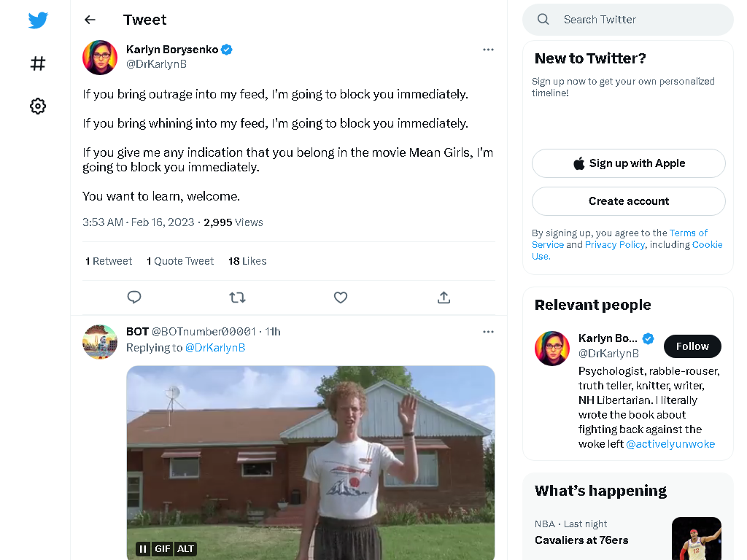Screen dimensions: 747x560
Task: Reply to the tweet via speech bubble icon
Action: pyautogui.click(x=134, y=297)
